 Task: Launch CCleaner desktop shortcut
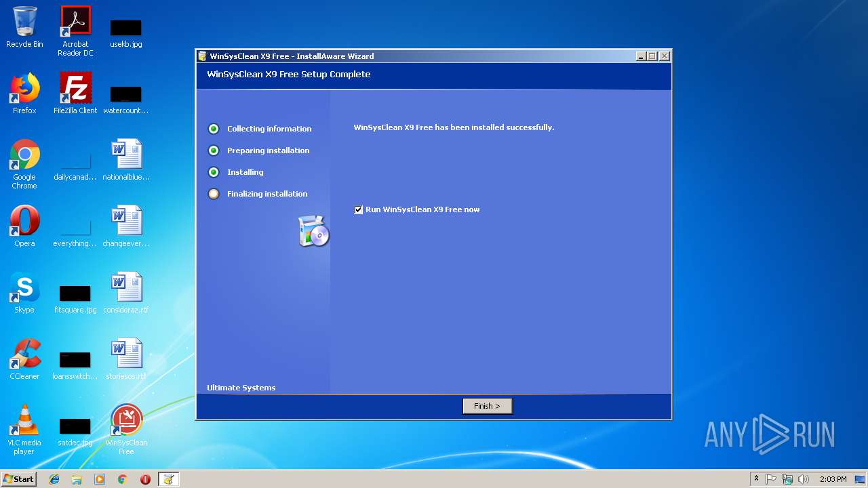pos(24,359)
